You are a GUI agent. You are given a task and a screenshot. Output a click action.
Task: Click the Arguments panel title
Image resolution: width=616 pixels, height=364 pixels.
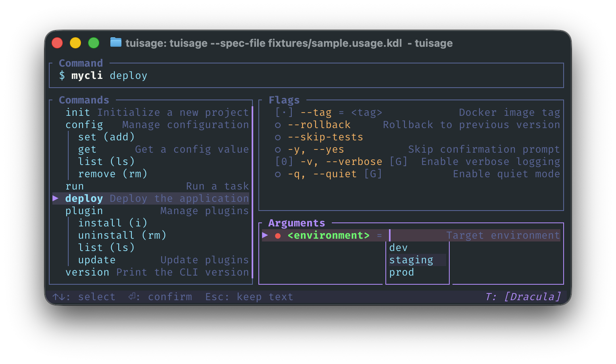point(297,223)
